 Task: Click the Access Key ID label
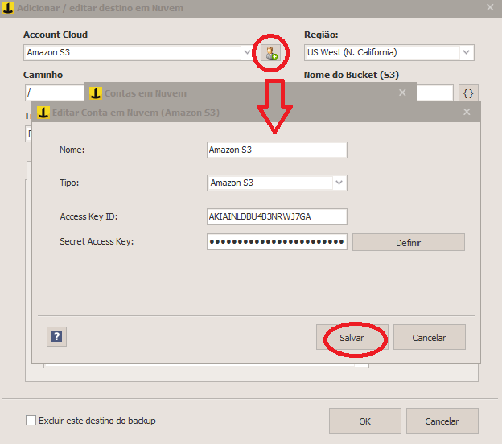[x=88, y=216]
